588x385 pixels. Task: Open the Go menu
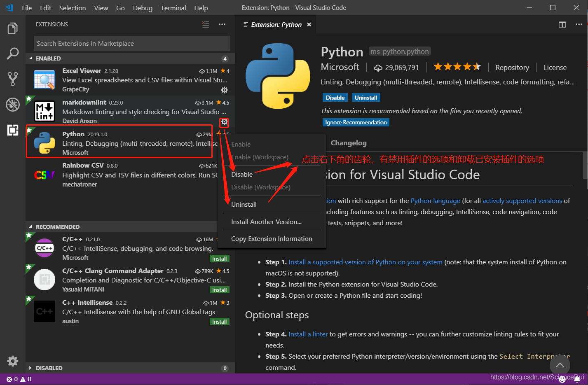pos(120,8)
